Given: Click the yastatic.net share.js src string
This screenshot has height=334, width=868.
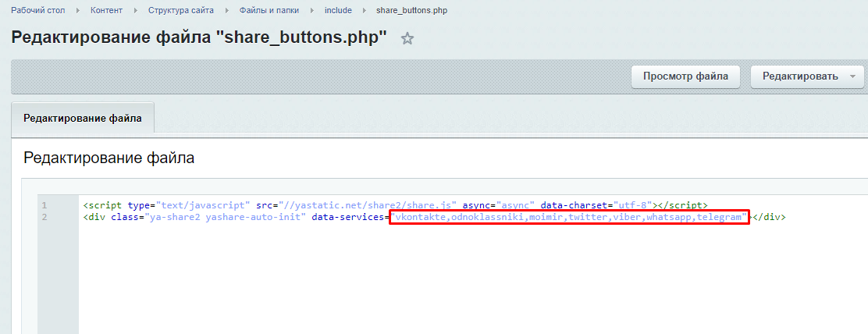Looking at the screenshot, I should point(368,205).
